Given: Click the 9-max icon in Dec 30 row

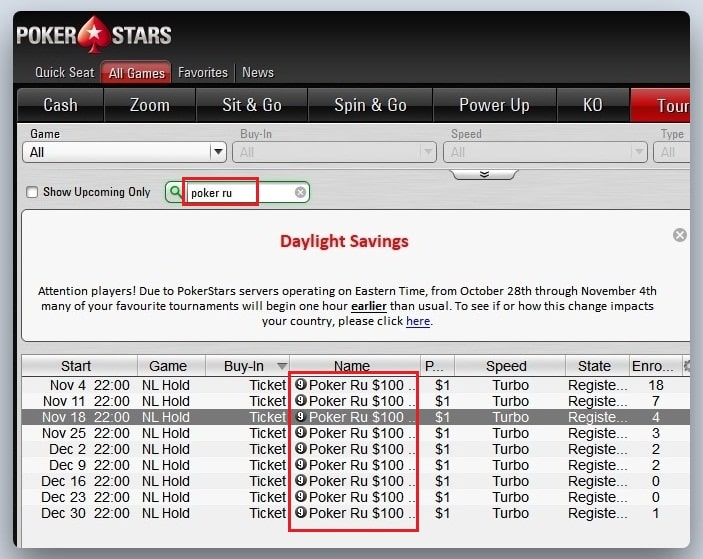Looking at the screenshot, I should tap(301, 512).
